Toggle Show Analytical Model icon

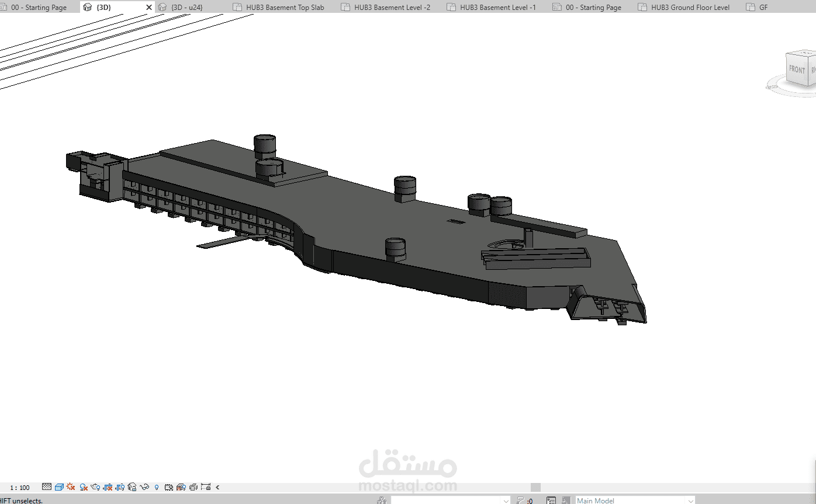click(x=181, y=487)
